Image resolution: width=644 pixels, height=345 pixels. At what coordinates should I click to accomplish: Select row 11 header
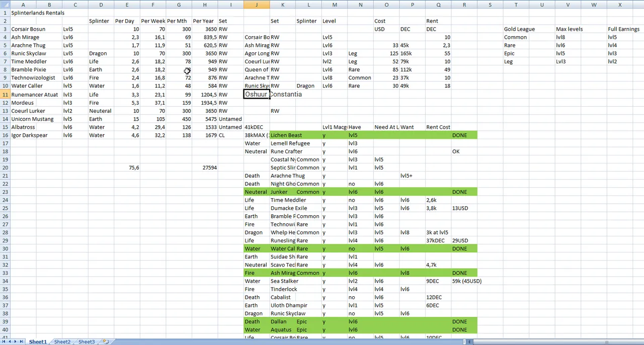[x=5, y=95]
